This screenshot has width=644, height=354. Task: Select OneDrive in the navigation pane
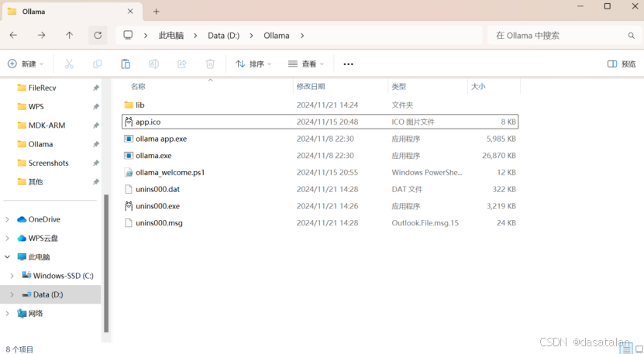coord(44,219)
